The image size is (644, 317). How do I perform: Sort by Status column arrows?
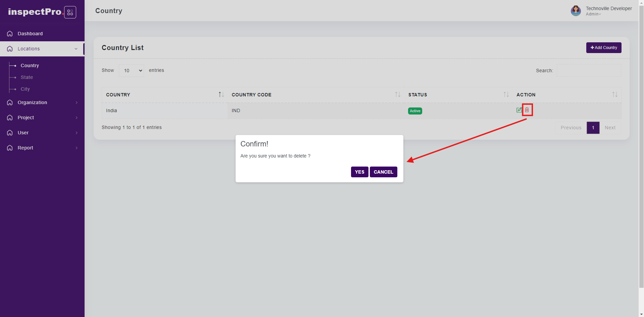click(506, 95)
